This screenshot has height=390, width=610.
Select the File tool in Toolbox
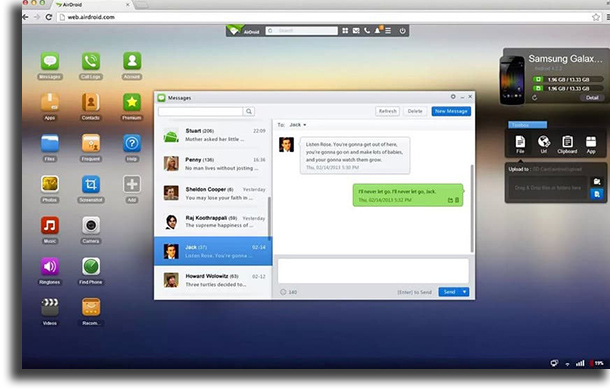[520, 144]
